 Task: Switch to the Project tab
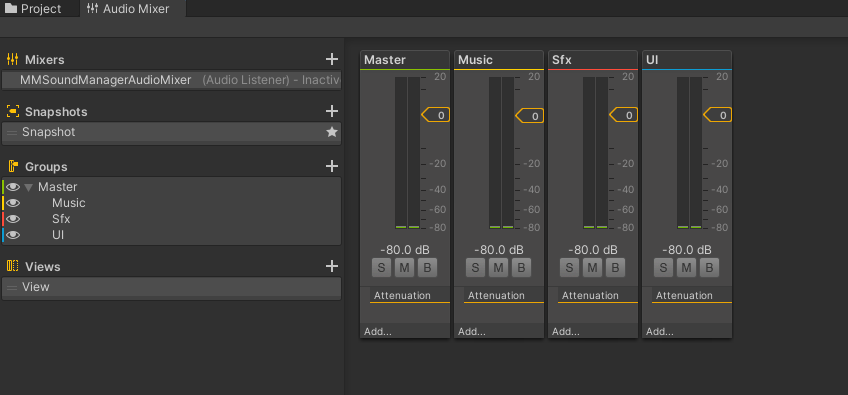[x=33, y=9]
